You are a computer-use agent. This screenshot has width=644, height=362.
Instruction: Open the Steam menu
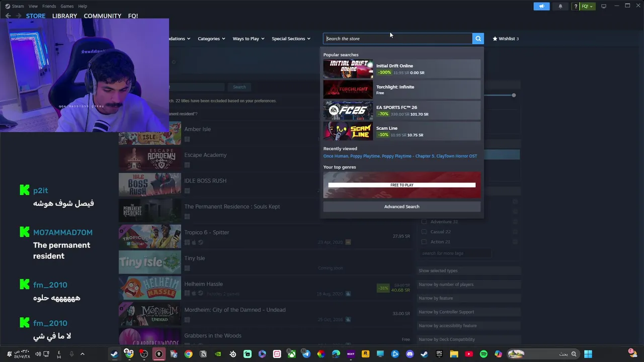pyautogui.click(x=15, y=6)
